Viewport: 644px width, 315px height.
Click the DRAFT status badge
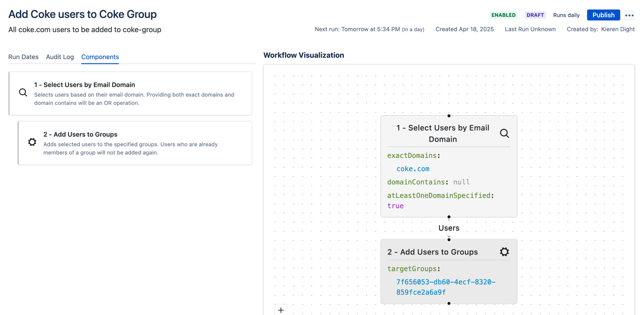tap(535, 15)
